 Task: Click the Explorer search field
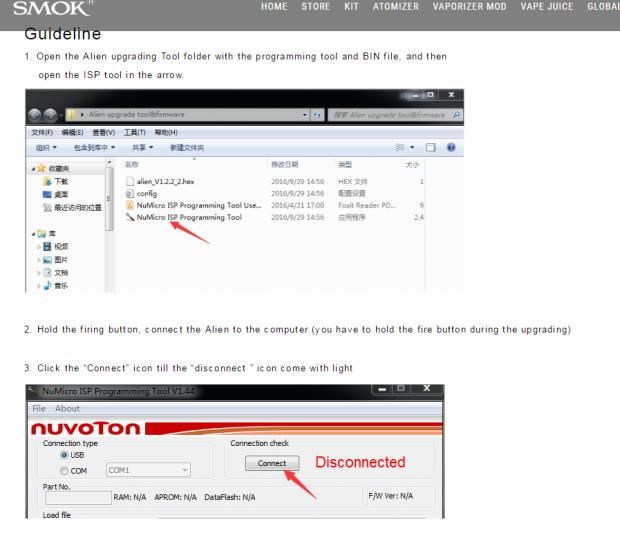(x=395, y=115)
